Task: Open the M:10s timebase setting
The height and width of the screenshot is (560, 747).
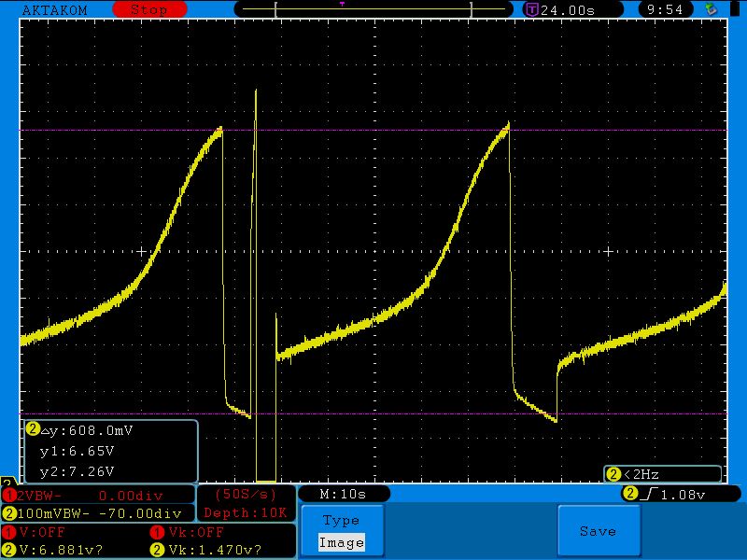Action: click(x=343, y=494)
